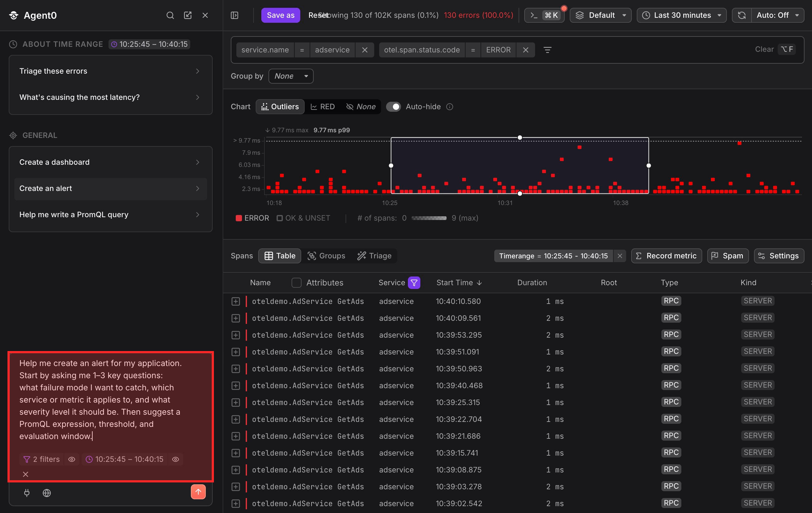Click the Service column filter icon
The image size is (812, 513).
(x=414, y=283)
